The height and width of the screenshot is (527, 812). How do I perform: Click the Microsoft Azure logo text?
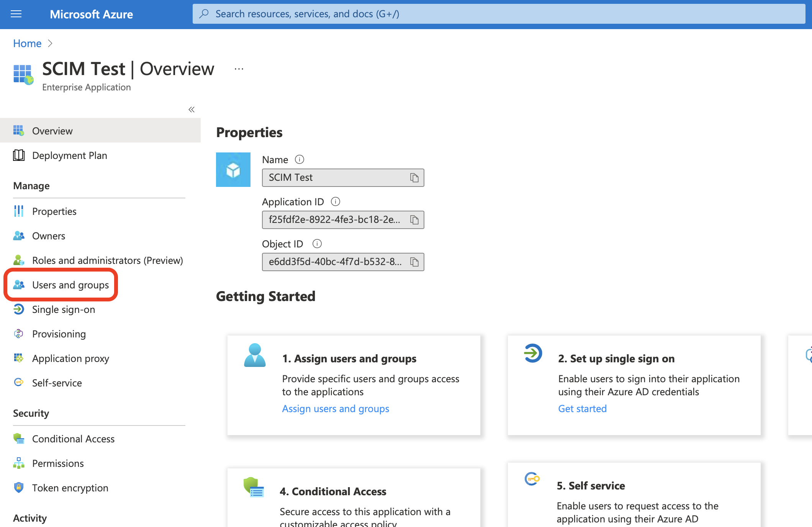pyautogui.click(x=91, y=14)
